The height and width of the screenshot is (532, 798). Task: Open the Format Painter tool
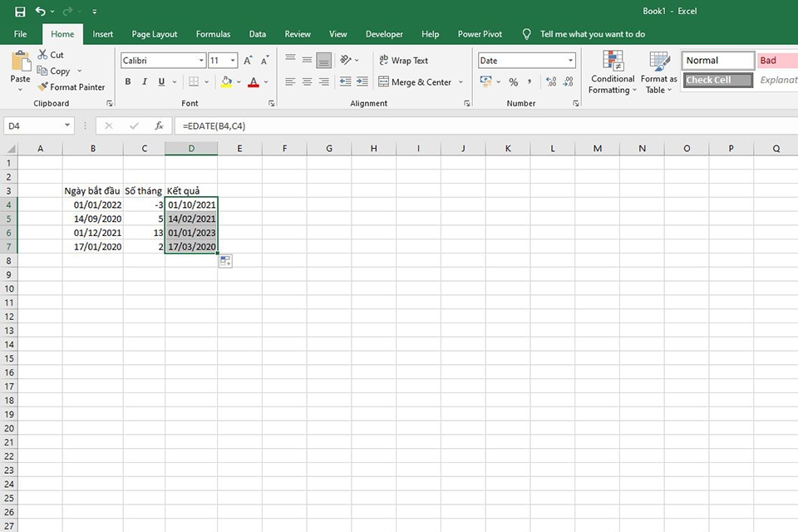pos(72,86)
